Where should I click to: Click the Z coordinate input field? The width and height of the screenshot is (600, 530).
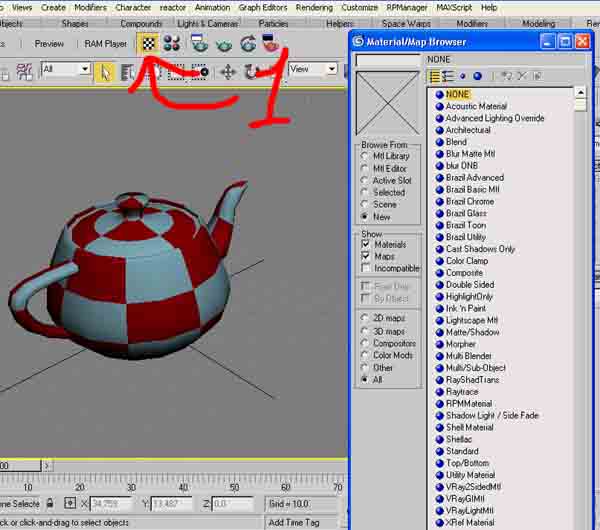click(232, 504)
